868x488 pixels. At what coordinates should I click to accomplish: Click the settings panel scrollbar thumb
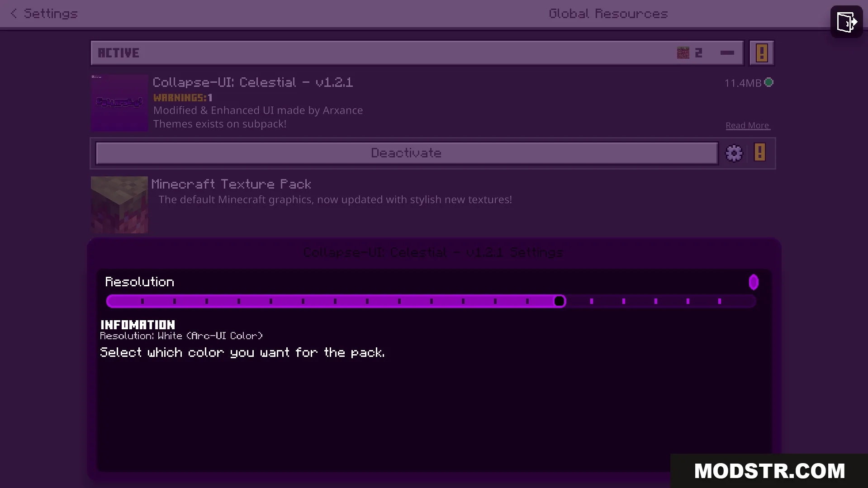pyautogui.click(x=754, y=282)
